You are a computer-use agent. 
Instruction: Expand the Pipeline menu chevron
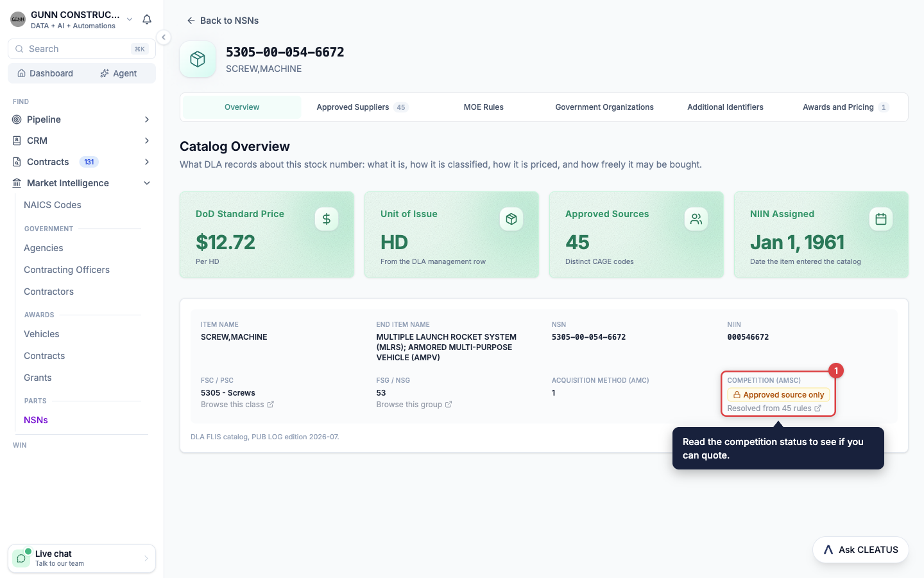tap(147, 119)
